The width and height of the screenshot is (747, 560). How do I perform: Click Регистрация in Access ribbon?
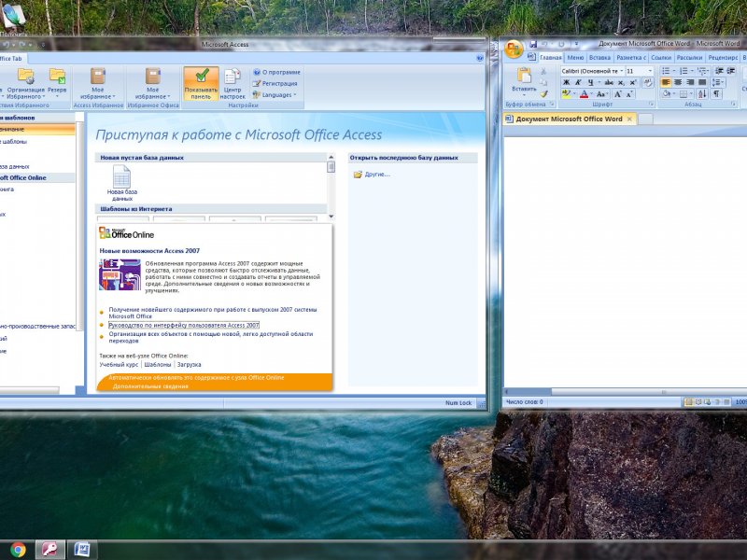pyautogui.click(x=275, y=83)
